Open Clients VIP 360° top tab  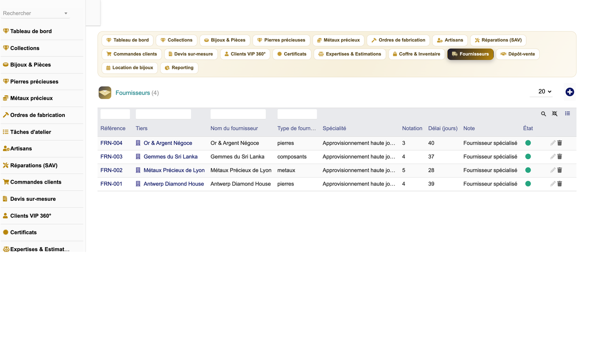[245, 54]
